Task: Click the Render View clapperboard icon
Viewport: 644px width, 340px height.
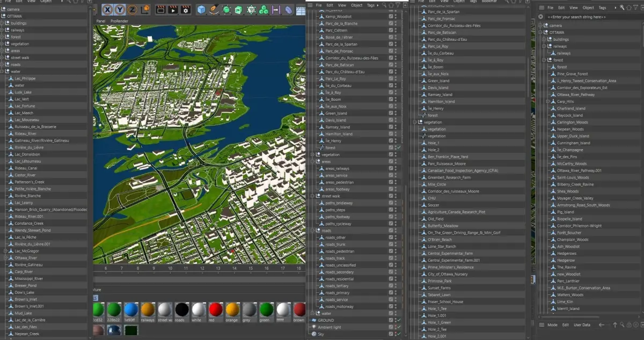Action: (x=160, y=9)
